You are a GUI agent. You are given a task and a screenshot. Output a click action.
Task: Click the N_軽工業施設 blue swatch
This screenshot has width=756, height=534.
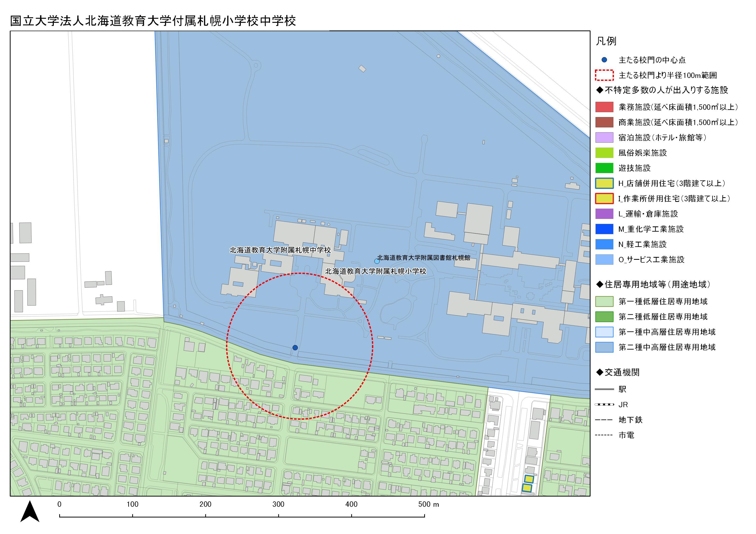coord(604,244)
